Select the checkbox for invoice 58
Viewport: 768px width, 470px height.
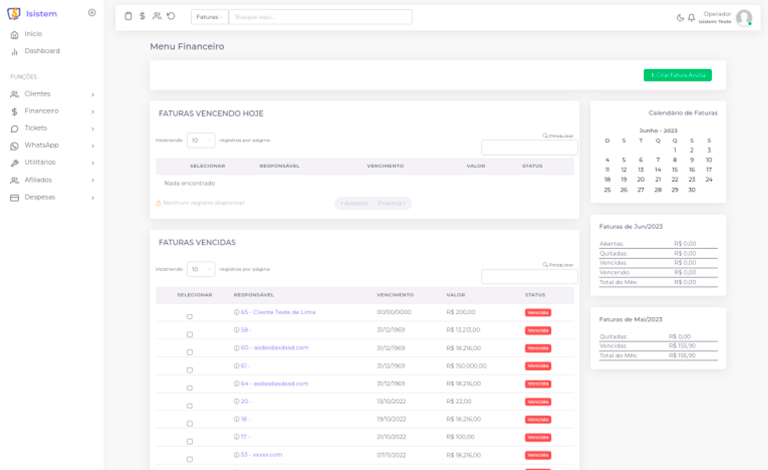pos(190,334)
